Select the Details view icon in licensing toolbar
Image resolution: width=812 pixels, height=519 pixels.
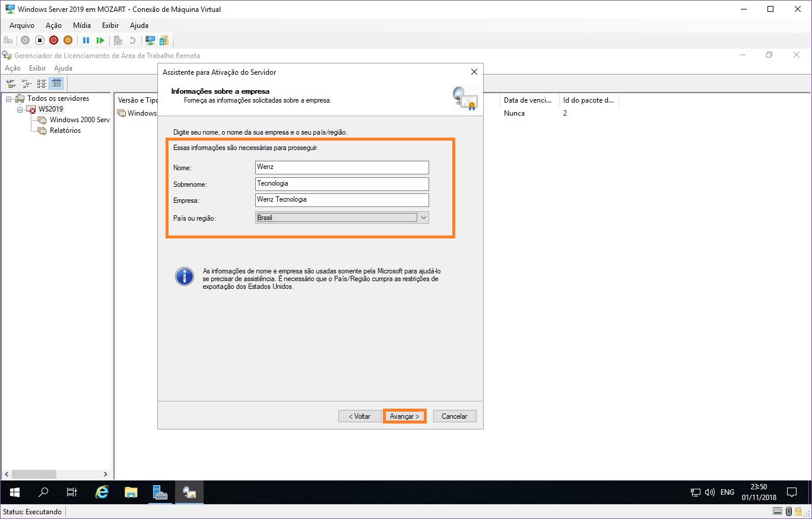pyautogui.click(x=56, y=83)
